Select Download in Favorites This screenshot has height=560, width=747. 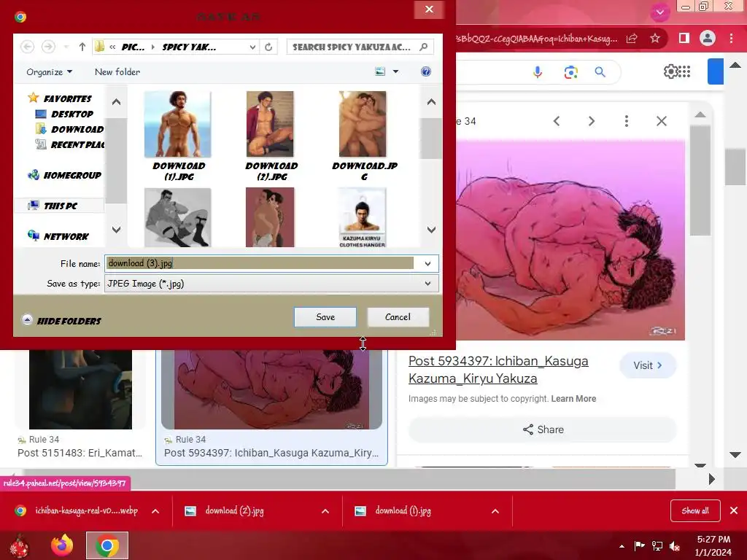69,129
